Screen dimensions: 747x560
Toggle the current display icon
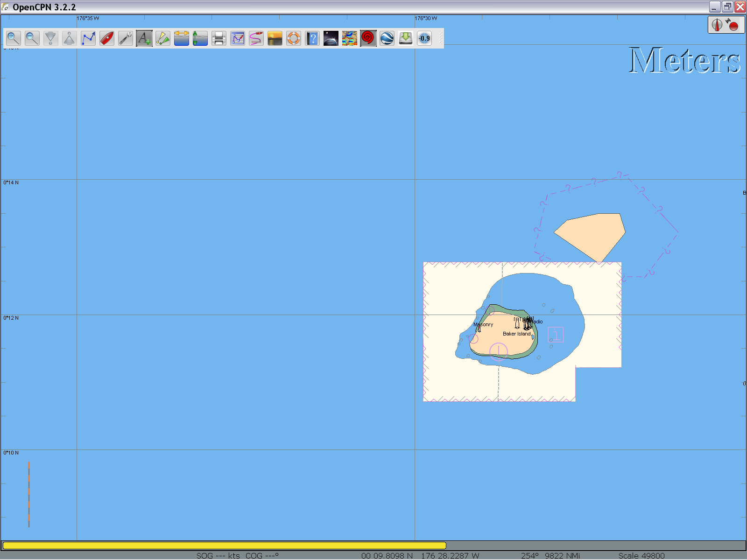(200, 38)
